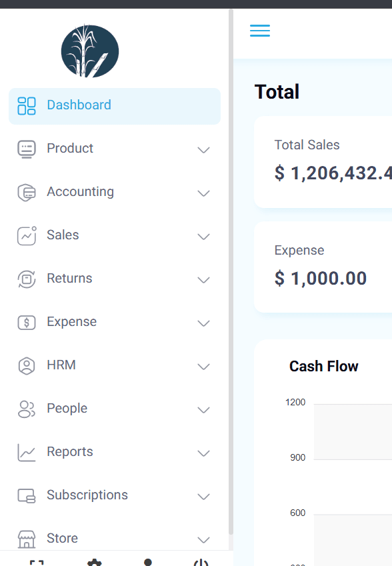Open the Total Sales card
This screenshot has height=566, width=392.
click(x=323, y=162)
